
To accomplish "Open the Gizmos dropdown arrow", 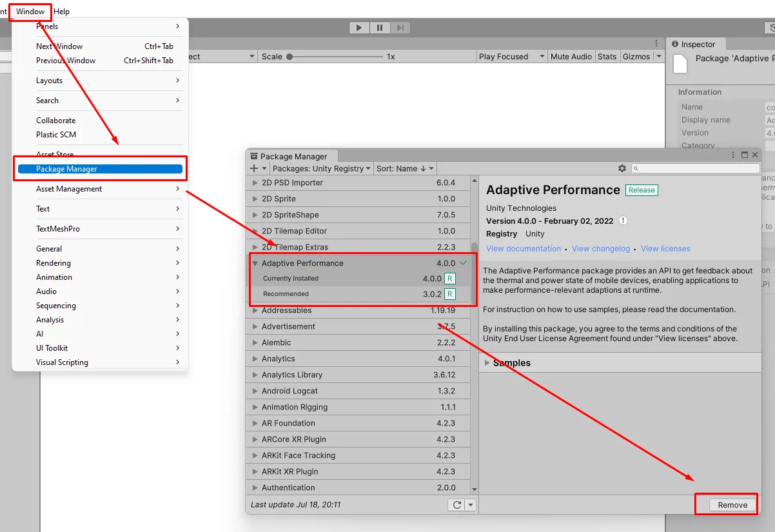I will (x=658, y=57).
